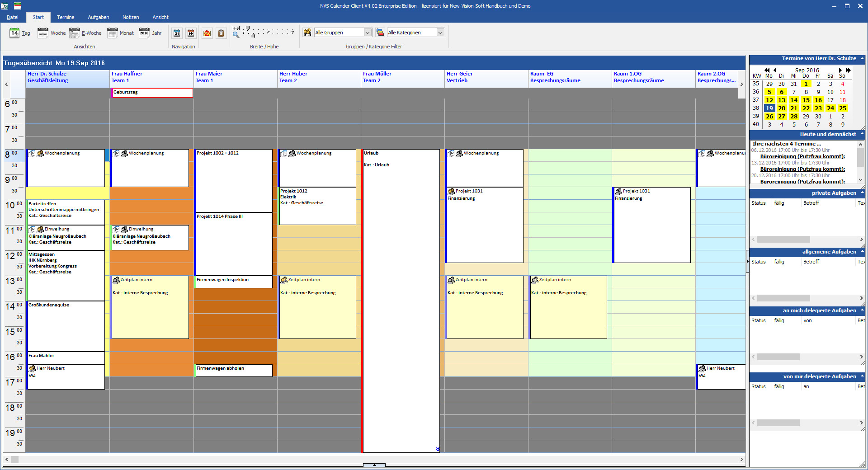Switch to the Tag day view

20,33
